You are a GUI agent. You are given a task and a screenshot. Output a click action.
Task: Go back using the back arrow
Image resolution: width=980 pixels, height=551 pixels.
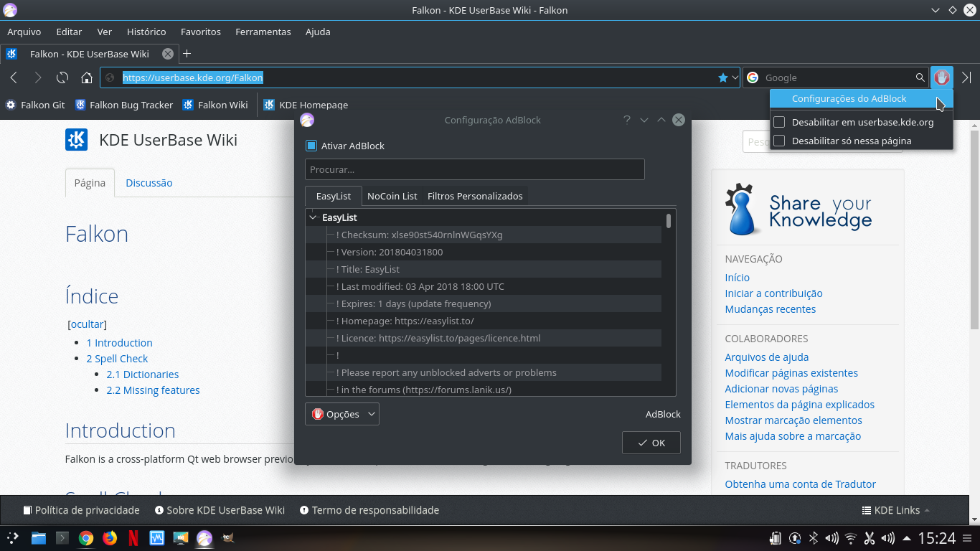click(x=14, y=77)
